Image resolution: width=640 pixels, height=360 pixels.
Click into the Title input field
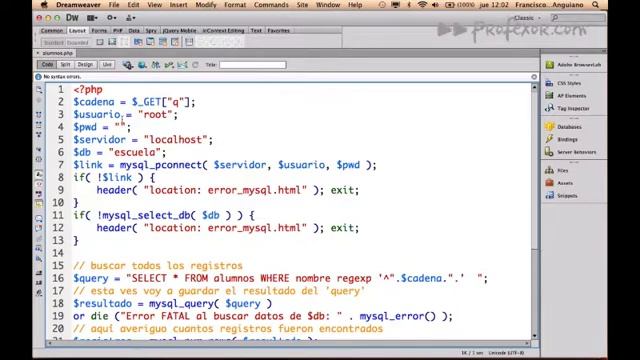pos(253,65)
